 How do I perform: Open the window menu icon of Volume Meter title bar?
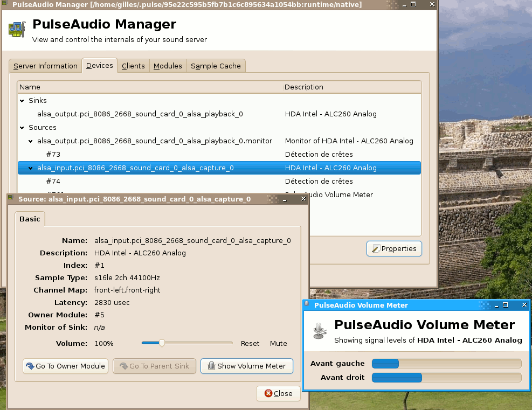307,304
